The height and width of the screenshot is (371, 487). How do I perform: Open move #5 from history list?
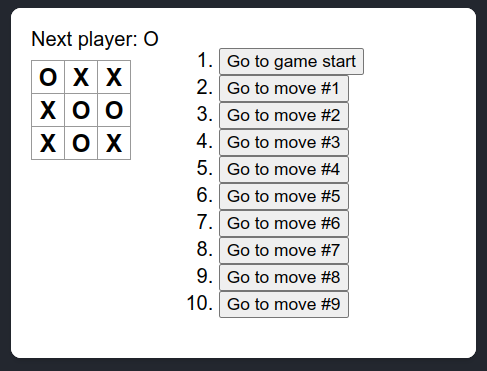pos(284,196)
